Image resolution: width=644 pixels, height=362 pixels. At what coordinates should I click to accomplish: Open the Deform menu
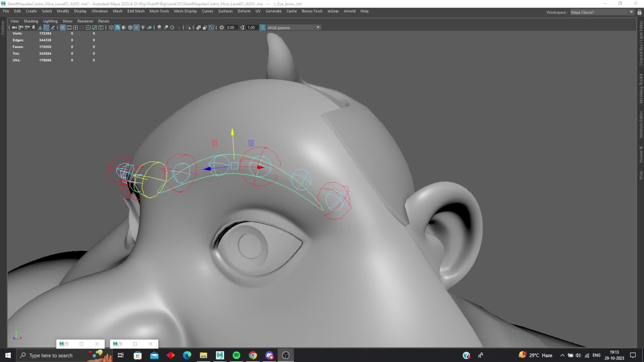coord(244,11)
